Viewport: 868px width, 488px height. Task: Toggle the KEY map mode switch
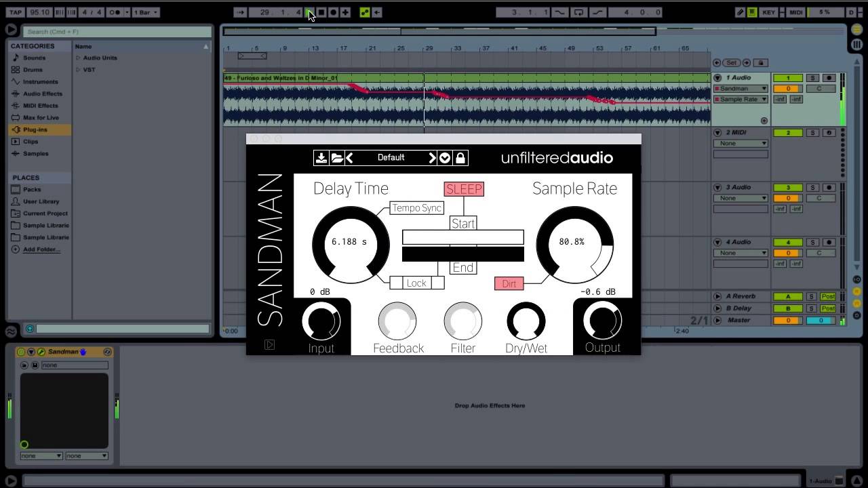coord(769,12)
